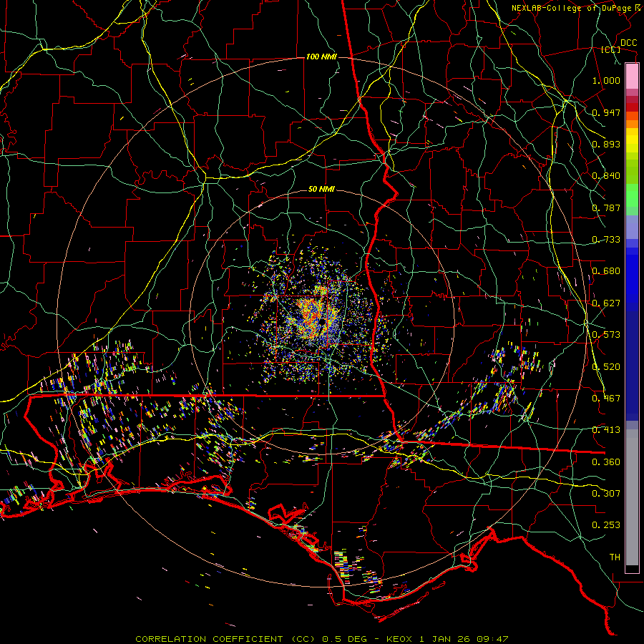The width and height of the screenshot is (644, 644).
Task: Click the '0.947' scale value
Action: pos(606,112)
